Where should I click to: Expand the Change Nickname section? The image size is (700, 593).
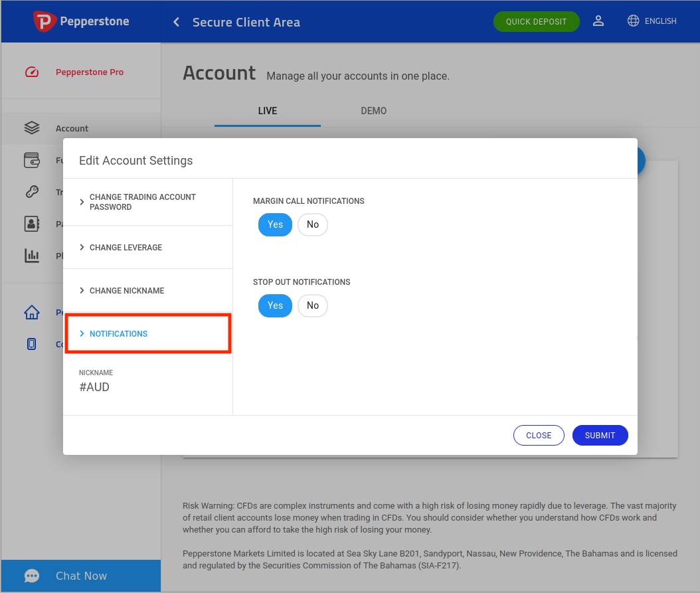[147, 291]
